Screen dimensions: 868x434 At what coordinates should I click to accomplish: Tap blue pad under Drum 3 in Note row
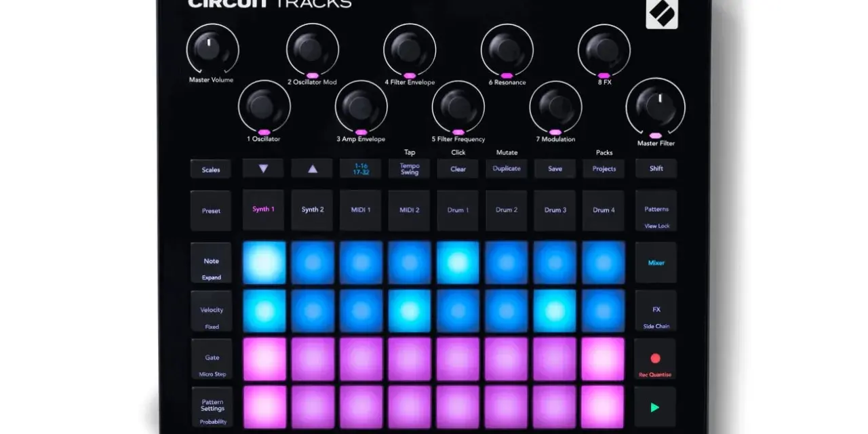[555, 262]
